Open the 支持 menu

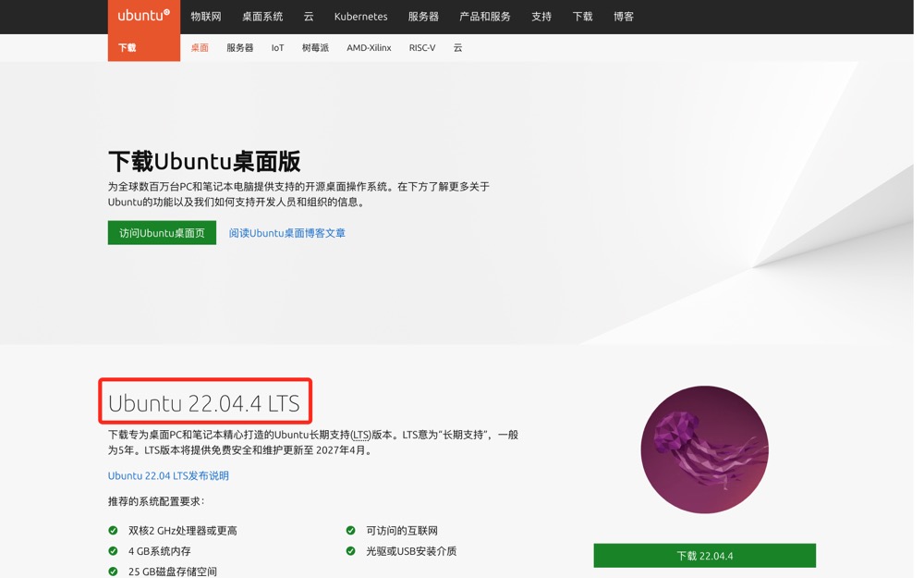tap(541, 17)
